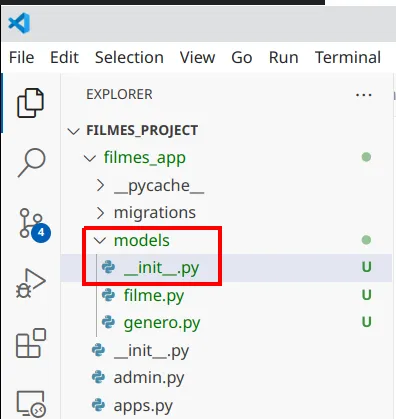396x419 pixels.
Task: Expand the migrations folder chevron
Action: 100,213
